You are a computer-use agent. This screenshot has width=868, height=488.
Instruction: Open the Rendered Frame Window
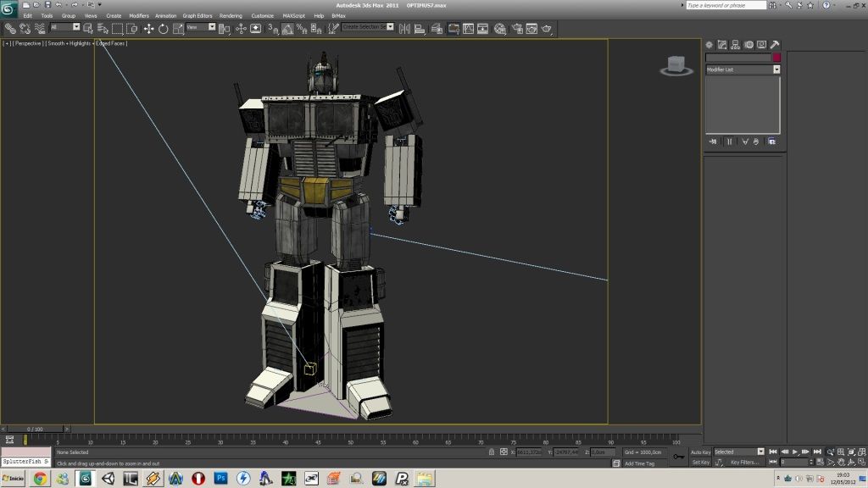531,29
